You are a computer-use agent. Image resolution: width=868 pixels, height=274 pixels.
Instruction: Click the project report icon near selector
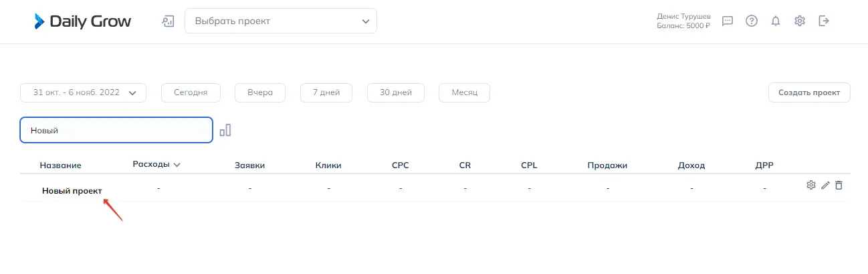[x=168, y=21]
